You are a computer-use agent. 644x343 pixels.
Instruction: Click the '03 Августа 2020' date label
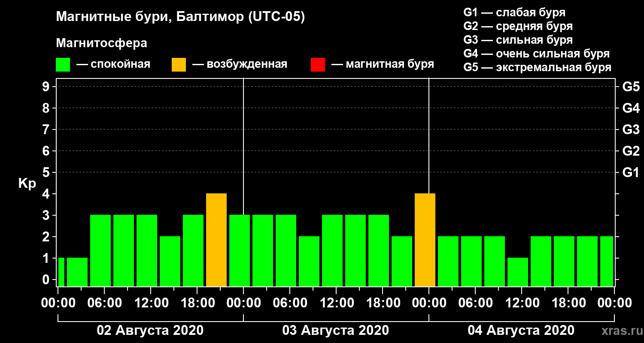(x=336, y=331)
